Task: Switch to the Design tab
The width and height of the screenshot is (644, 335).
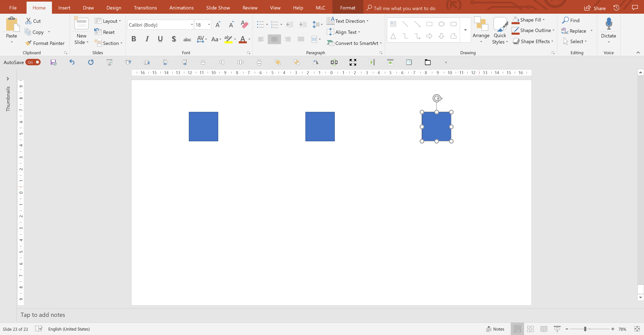Action: tap(114, 8)
